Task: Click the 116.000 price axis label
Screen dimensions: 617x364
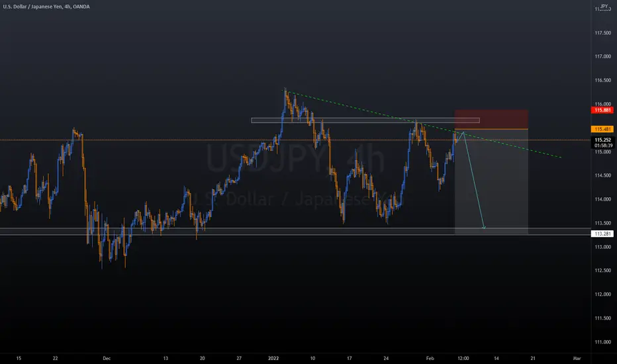Action: [602, 104]
